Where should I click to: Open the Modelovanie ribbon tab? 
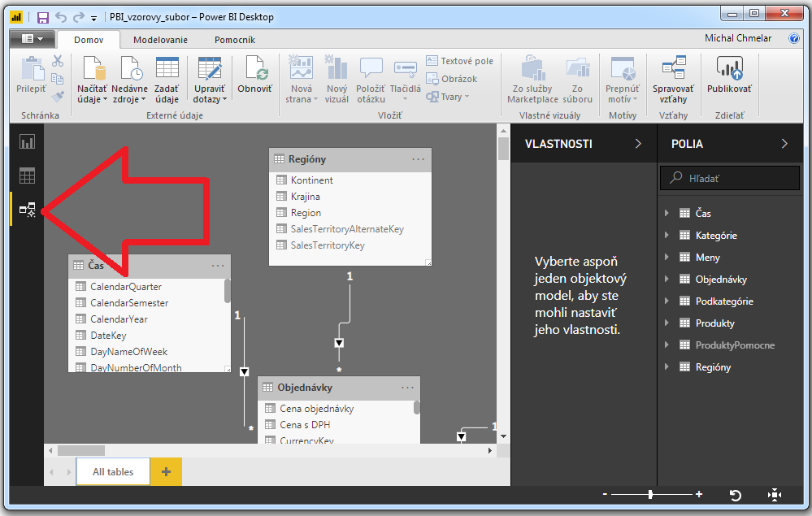(x=161, y=40)
